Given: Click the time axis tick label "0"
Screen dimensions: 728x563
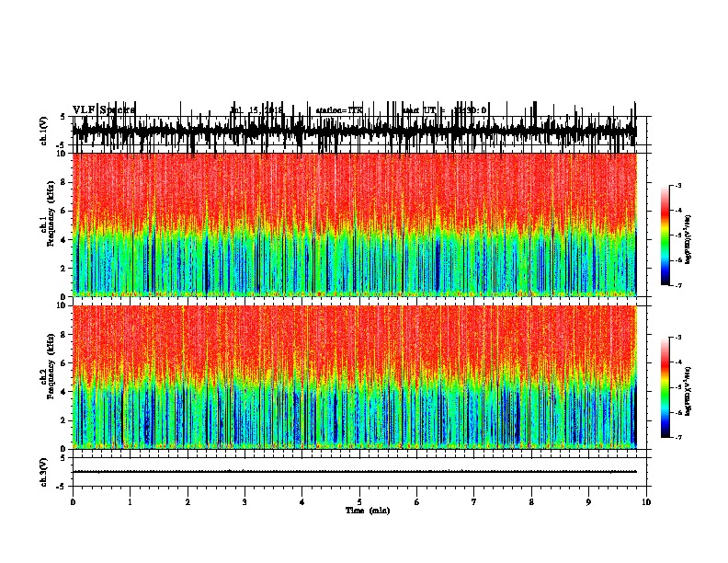Looking at the screenshot, I should tap(73, 502).
